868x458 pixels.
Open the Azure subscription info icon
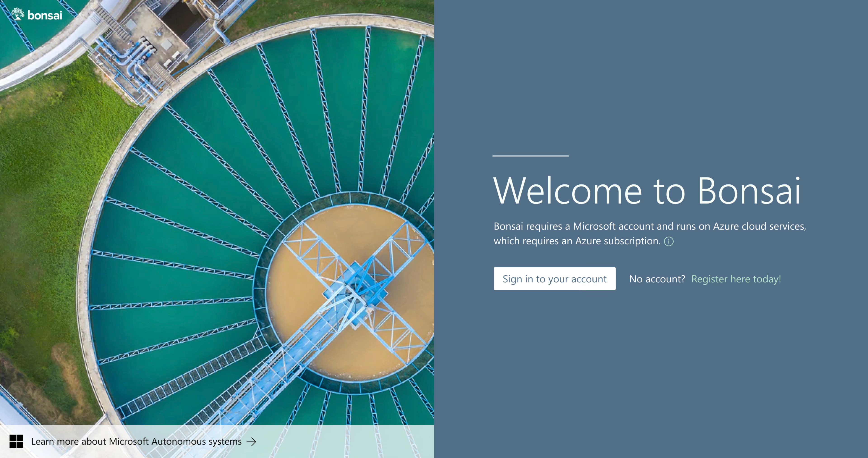(x=669, y=241)
